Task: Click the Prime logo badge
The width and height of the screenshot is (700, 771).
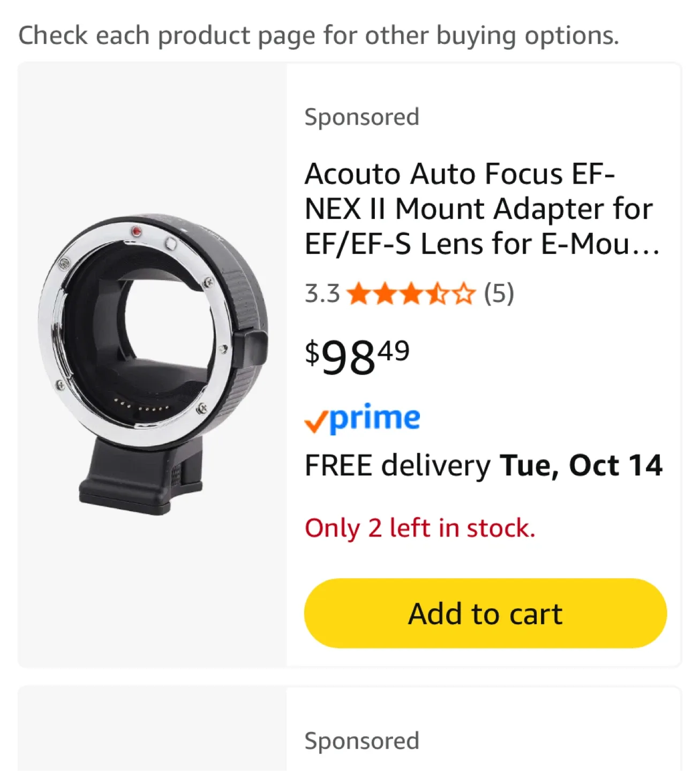Action: pos(363,419)
